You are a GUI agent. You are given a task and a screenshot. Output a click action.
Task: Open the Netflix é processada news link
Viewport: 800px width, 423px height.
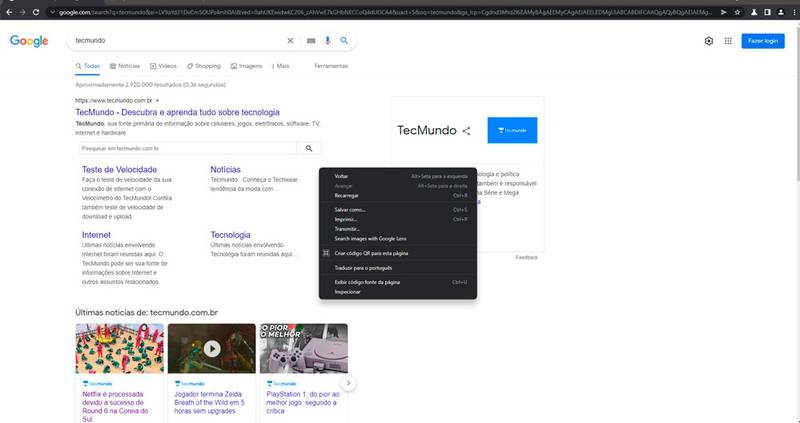[x=116, y=406]
